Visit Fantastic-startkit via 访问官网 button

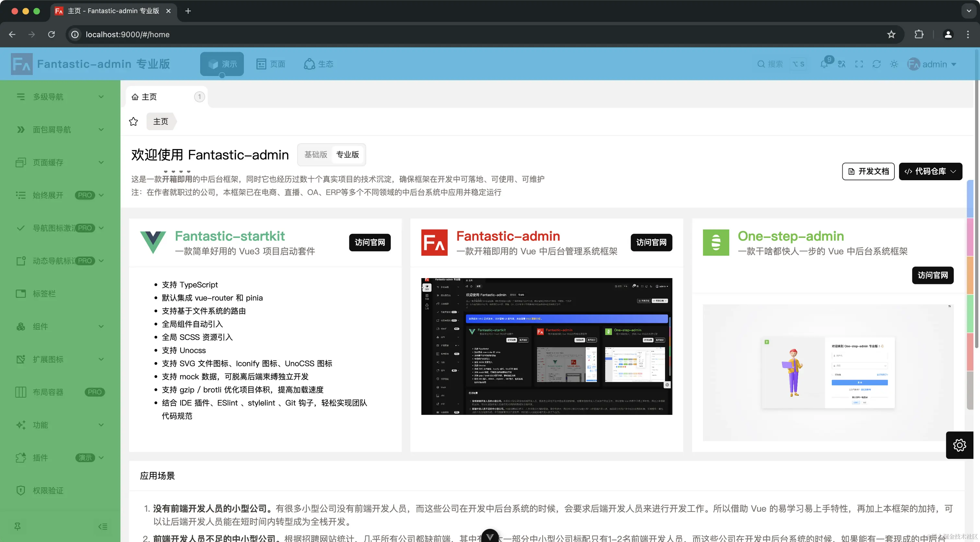369,242
